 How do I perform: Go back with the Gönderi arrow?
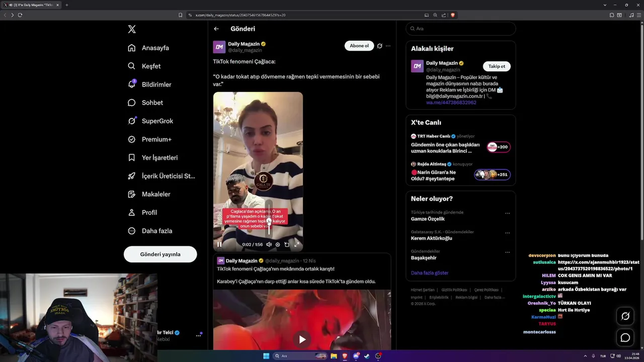[x=216, y=29]
